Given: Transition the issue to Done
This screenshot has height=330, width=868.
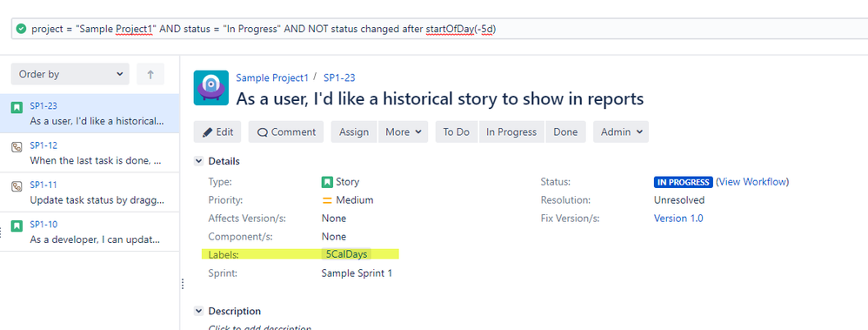Looking at the screenshot, I should tap(565, 132).
